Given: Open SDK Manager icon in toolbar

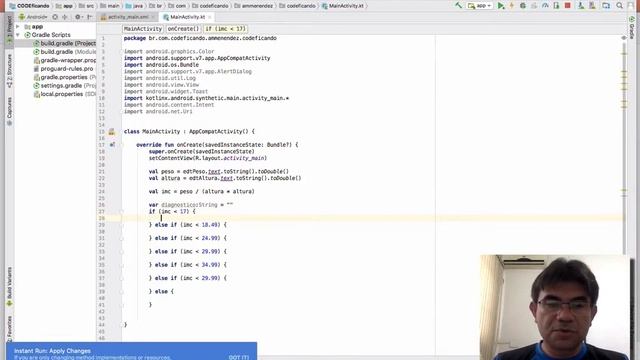Looking at the screenshot, I should coord(592,6).
